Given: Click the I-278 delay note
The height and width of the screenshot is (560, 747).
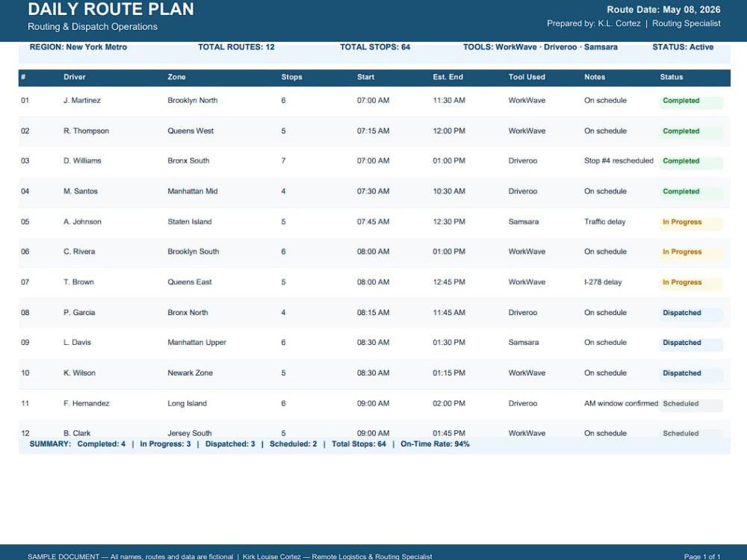Looking at the screenshot, I should 603,282.
